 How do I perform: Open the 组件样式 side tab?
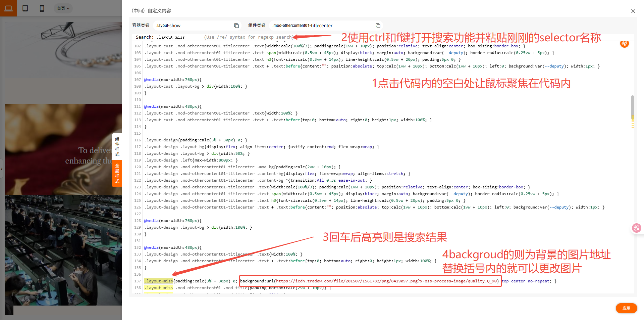117,147
